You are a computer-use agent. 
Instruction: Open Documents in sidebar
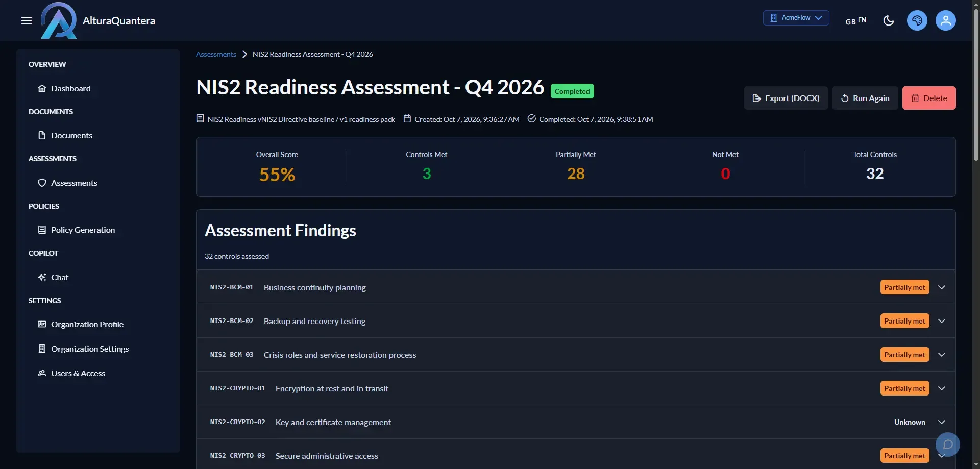pyautogui.click(x=71, y=135)
